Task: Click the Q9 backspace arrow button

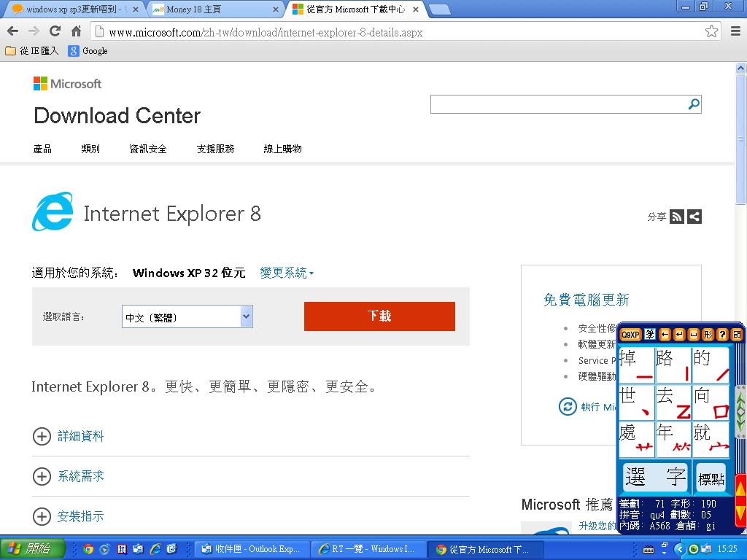Action: click(x=665, y=335)
